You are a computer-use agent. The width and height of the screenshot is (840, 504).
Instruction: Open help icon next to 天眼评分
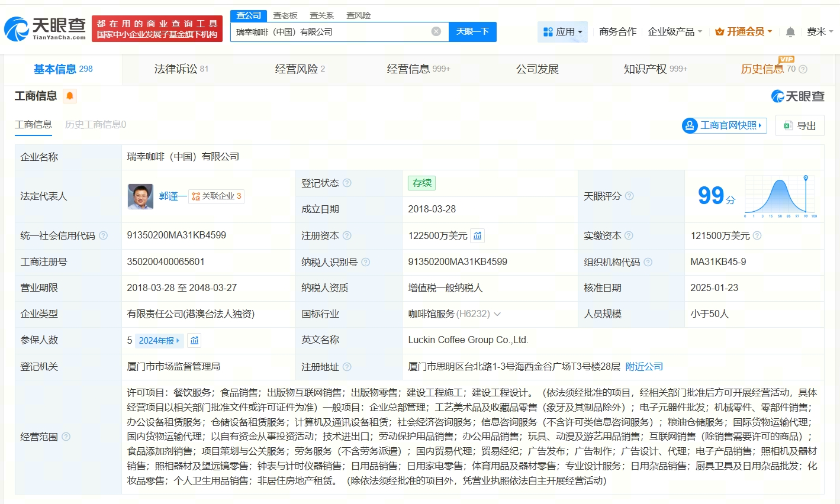[629, 196]
